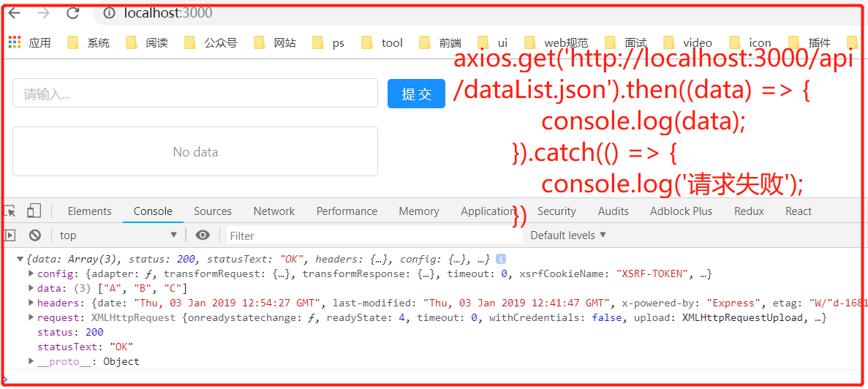Click the No data placeholder text
868x389 pixels.
[195, 151]
